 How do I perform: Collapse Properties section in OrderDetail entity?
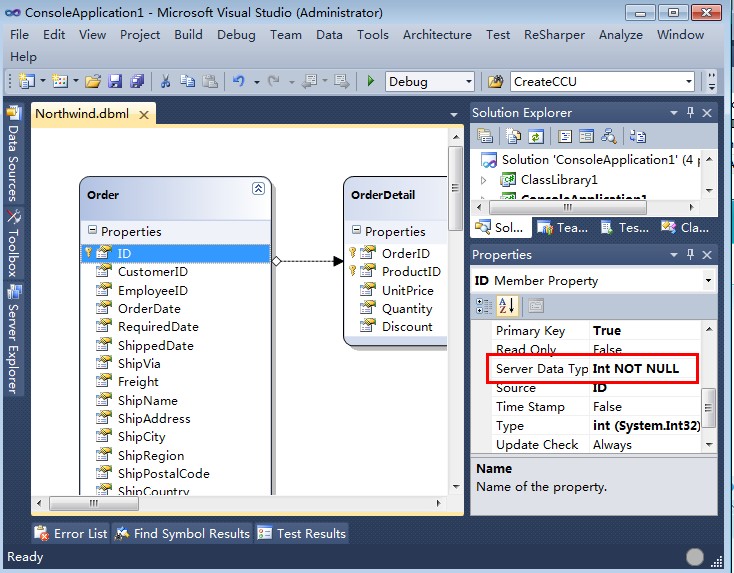[356, 230]
